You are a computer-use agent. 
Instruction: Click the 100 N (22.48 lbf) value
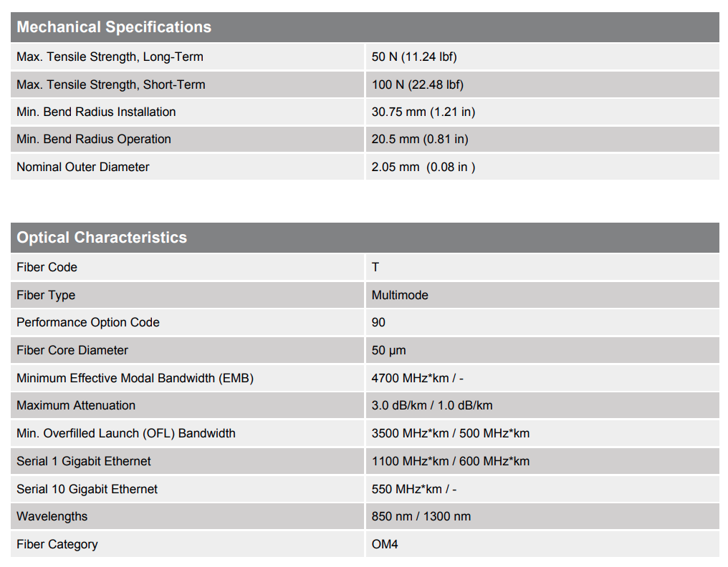pyautogui.click(x=418, y=84)
